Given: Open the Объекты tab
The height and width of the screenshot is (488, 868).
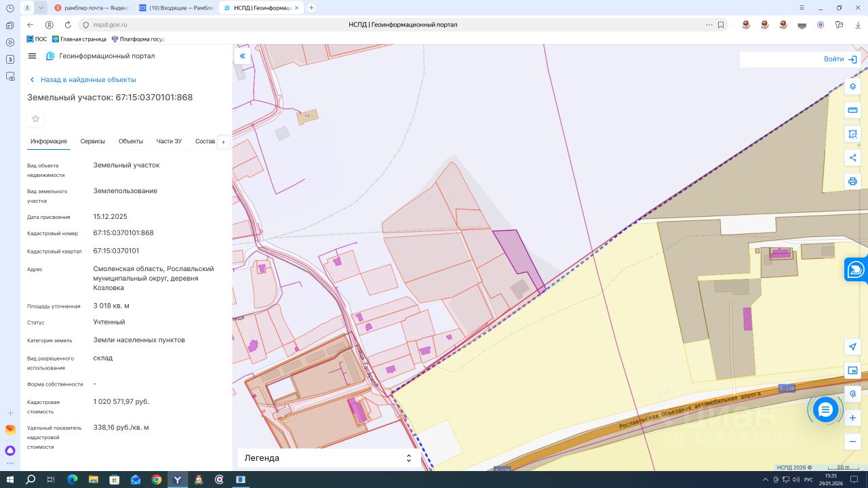Looking at the screenshot, I should point(131,142).
